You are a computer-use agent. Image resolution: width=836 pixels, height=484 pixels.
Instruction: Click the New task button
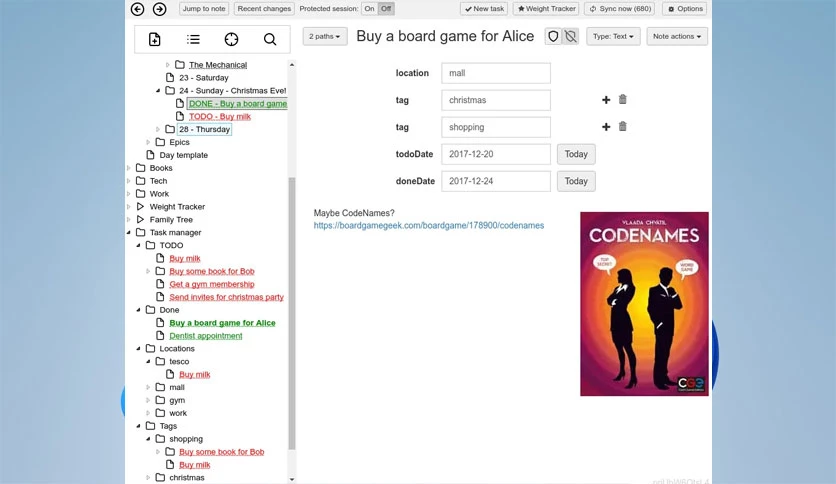[x=484, y=9]
